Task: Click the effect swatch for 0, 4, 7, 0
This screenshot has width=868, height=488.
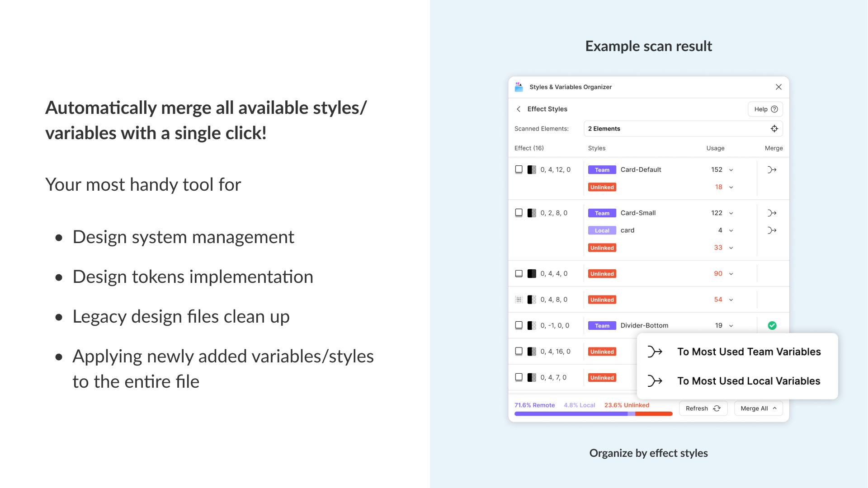Action: point(532,377)
